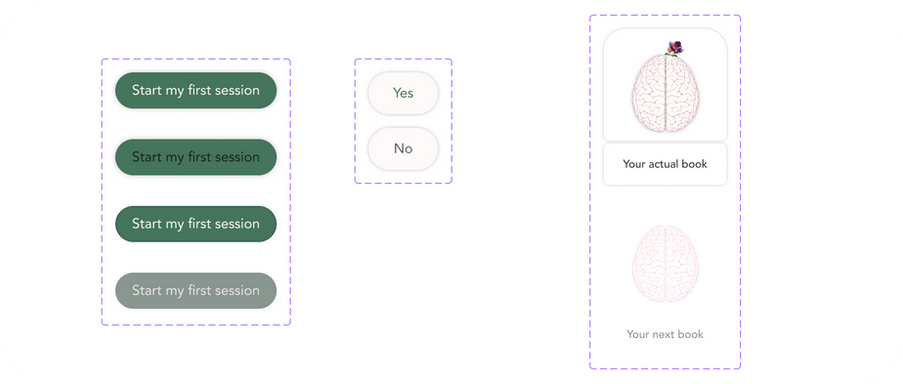Choose the No option
This screenshot has width=903, height=384.
pyautogui.click(x=403, y=149)
